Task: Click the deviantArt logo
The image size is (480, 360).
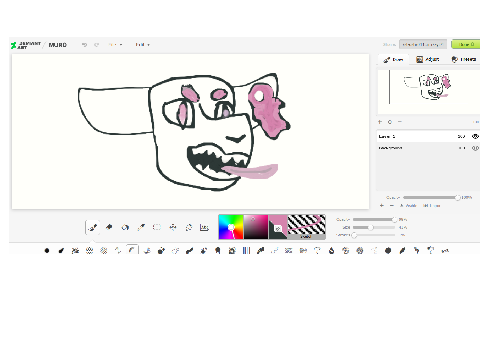Action: 26,45
